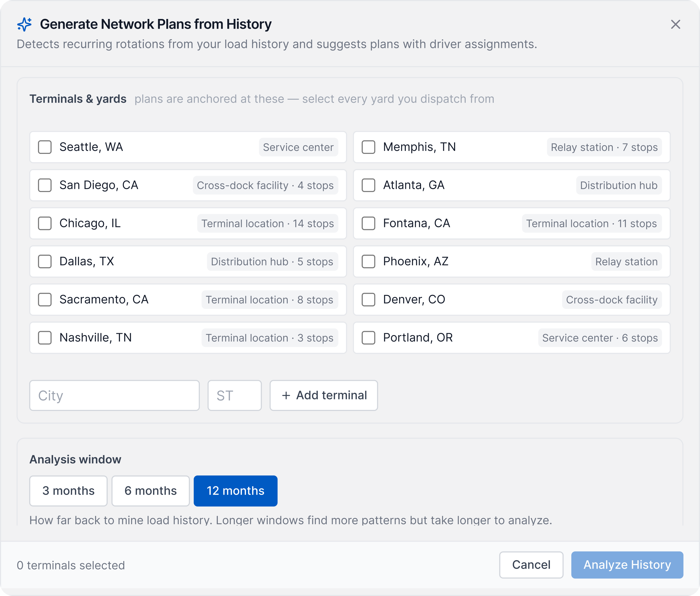Click the 'Terminal location · 11 stops' tag
The image size is (700, 596).
pyautogui.click(x=592, y=223)
